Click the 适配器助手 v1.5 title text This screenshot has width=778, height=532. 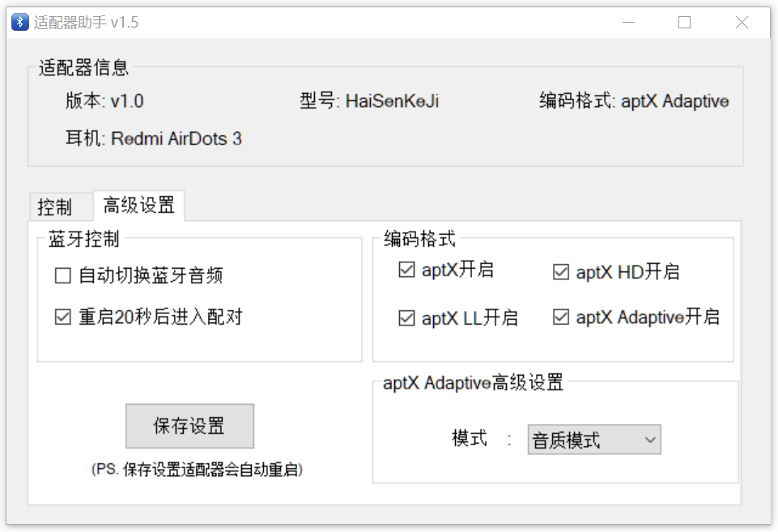(x=86, y=23)
